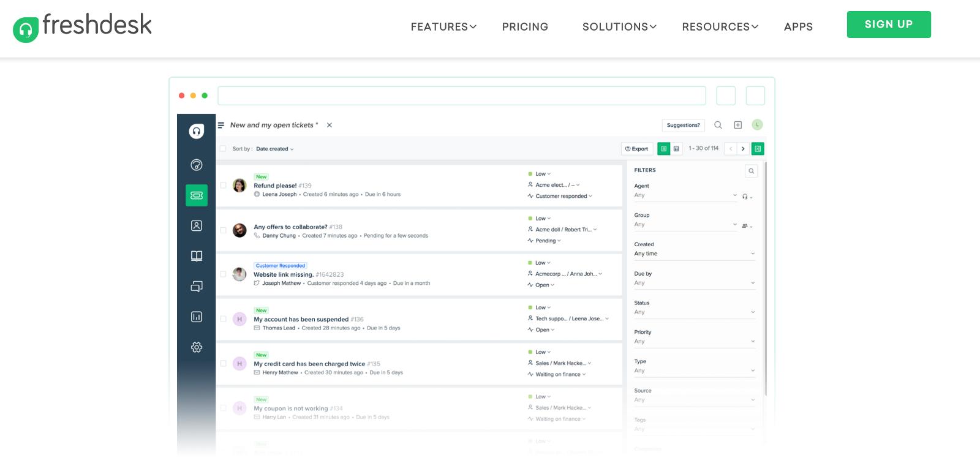The height and width of the screenshot is (474, 980).
Task: Open the Contacts icon in sidebar
Action: [x=197, y=225]
